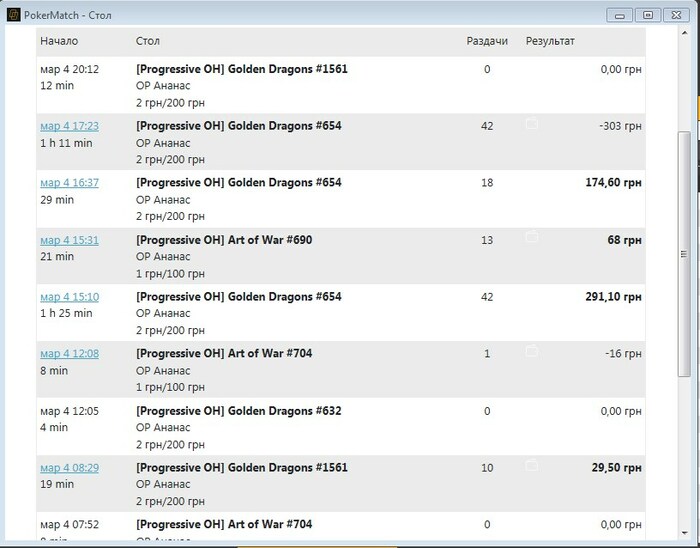Click the 29,50 грн result
The image size is (700, 548).
[617, 468]
